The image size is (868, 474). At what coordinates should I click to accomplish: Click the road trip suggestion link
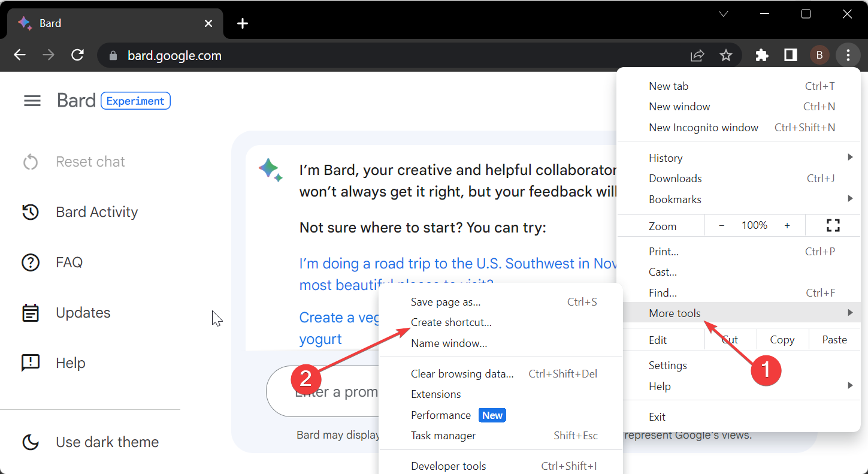coord(458,274)
